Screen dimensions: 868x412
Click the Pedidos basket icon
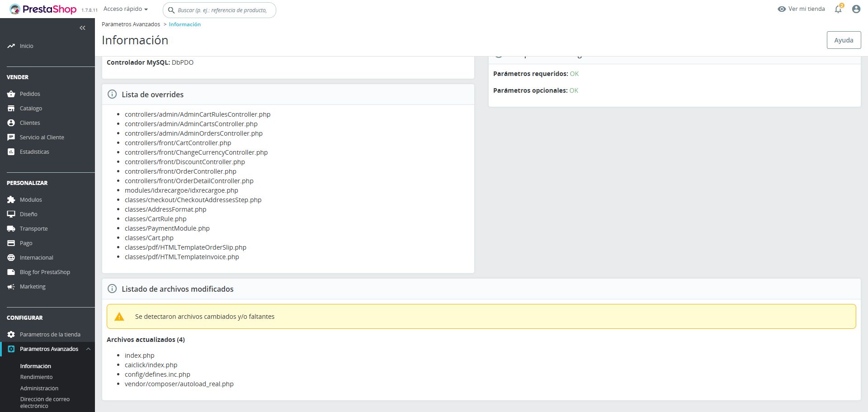click(x=11, y=94)
